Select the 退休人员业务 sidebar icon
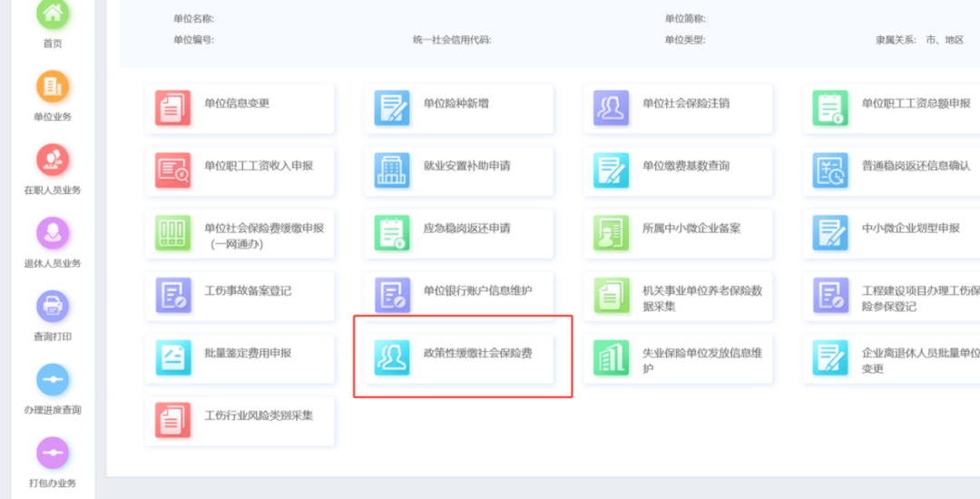The image size is (980, 499). tap(53, 233)
